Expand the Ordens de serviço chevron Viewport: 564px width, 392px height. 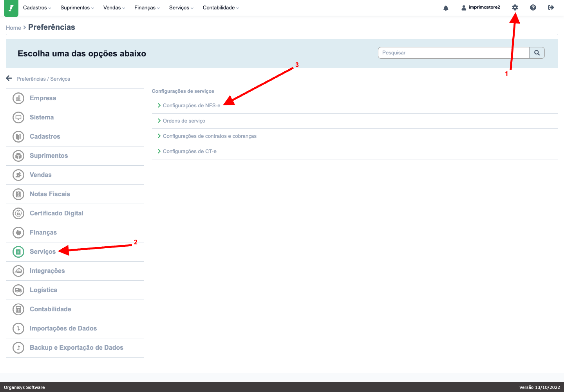point(159,121)
